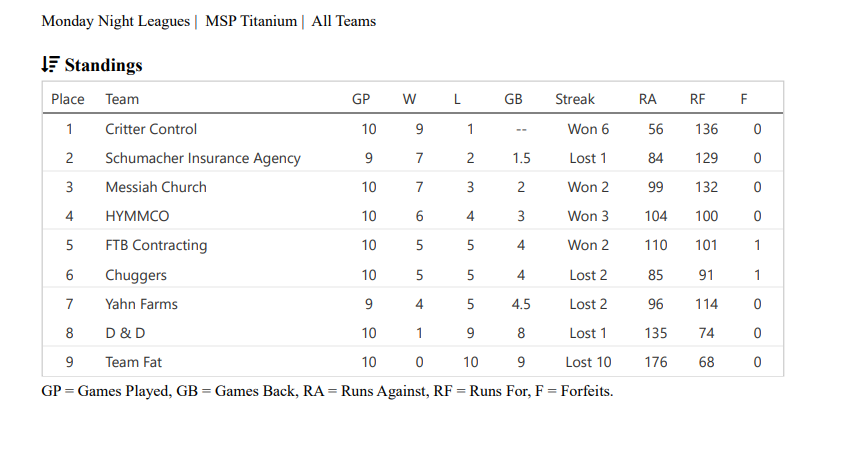Viewport: 842px width, 456px height.
Task: Select the FTB Contracting team name
Action: (156, 245)
